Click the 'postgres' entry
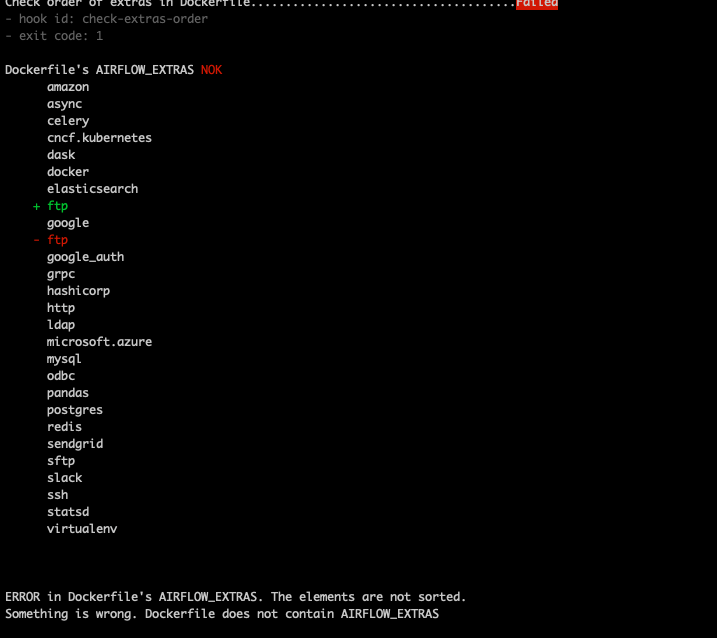The height and width of the screenshot is (638, 717). pyautogui.click(x=75, y=410)
